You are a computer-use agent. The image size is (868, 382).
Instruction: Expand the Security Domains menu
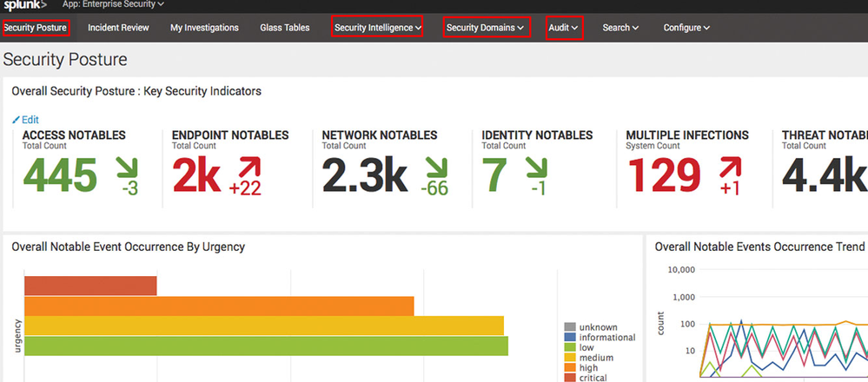pyautogui.click(x=485, y=28)
